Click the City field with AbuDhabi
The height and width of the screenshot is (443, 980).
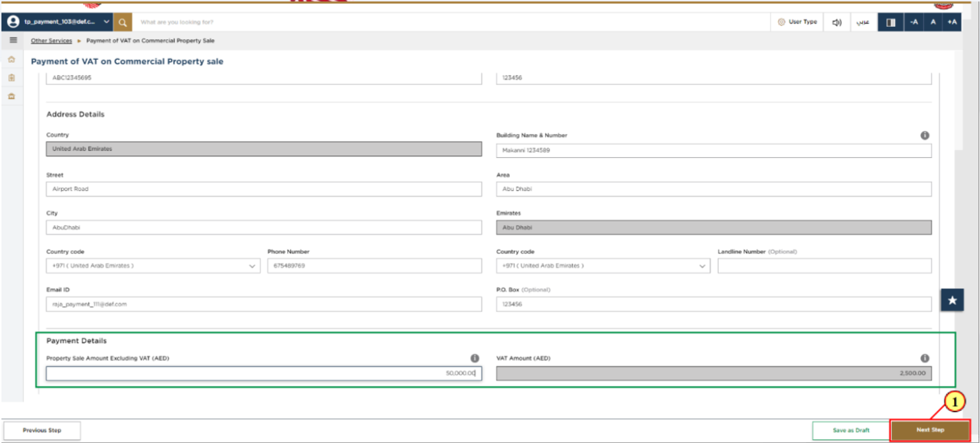point(264,228)
